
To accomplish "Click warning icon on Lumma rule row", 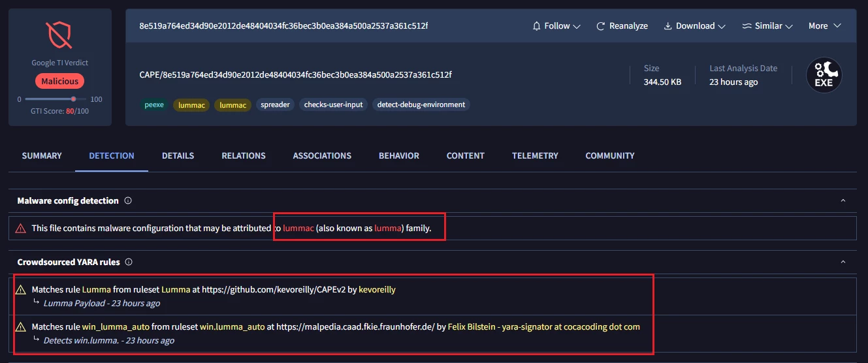I will tap(21, 289).
